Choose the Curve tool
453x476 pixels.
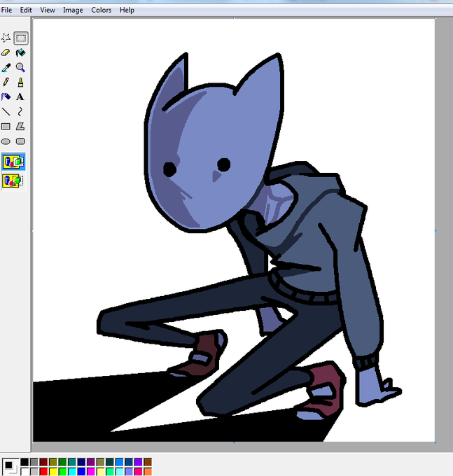pyautogui.click(x=20, y=112)
